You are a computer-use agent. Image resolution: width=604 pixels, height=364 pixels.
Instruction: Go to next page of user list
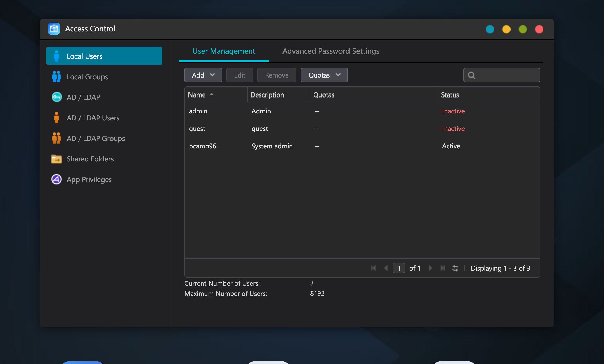pos(430,268)
